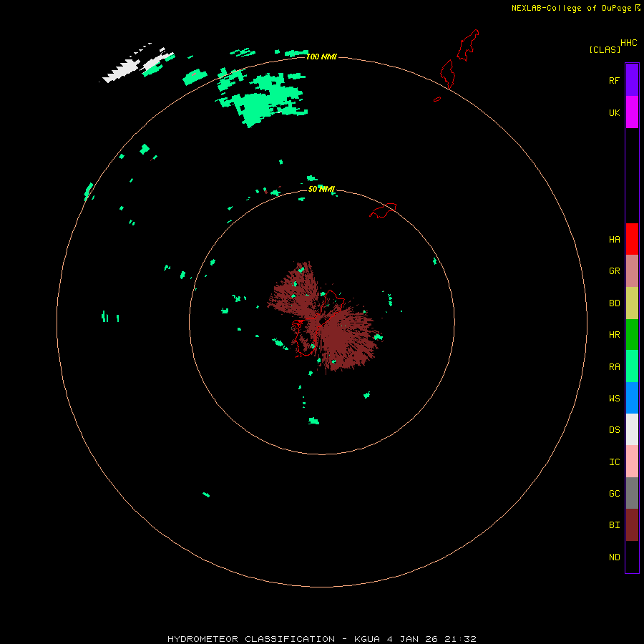Click the NEXLAB-College of DuPage credit text
The height and width of the screenshot is (644, 644).
(571, 8)
